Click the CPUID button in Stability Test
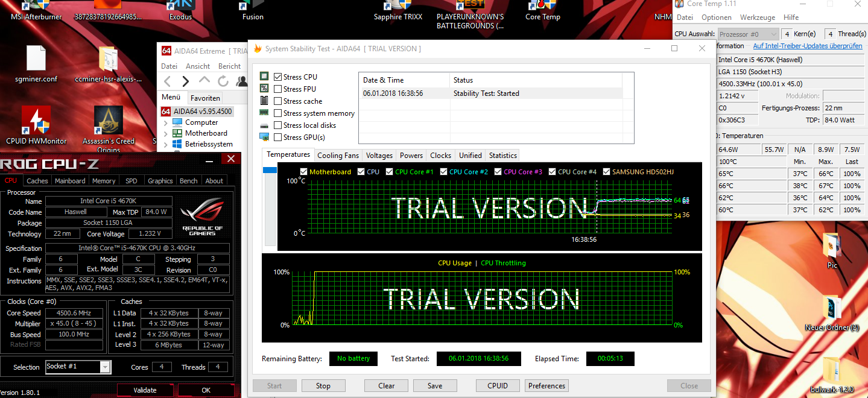Screen dimensions: 868x398 pos(498,386)
